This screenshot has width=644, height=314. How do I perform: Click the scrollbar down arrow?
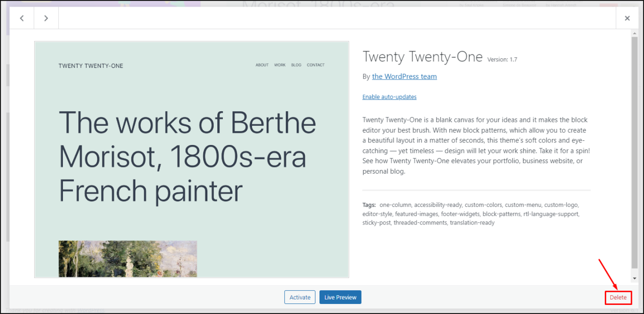(x=634, y=278)
